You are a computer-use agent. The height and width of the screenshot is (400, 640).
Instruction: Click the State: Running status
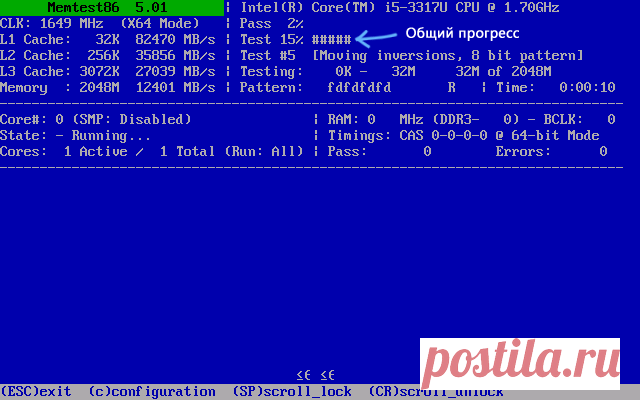pos(76,136)
